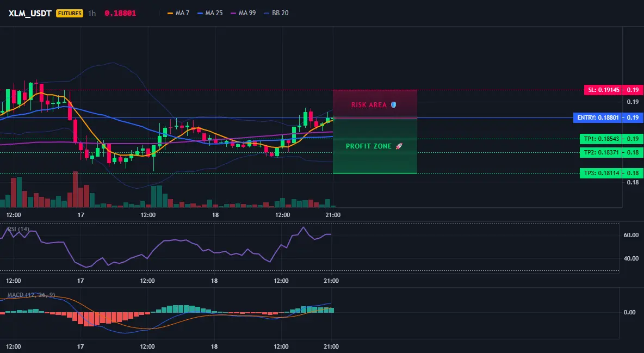
Task: Toggle the MA 99 legend entry
Action: coord(243,13)
